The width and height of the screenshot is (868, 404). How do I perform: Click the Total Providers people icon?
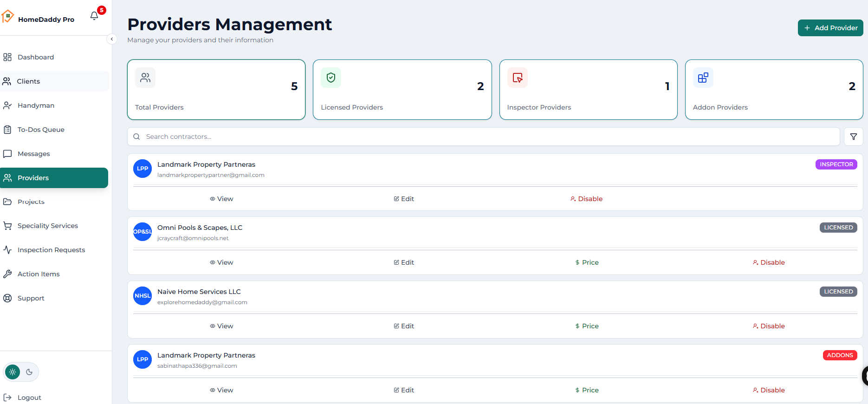pyautogui.click(x=145, y=78)
